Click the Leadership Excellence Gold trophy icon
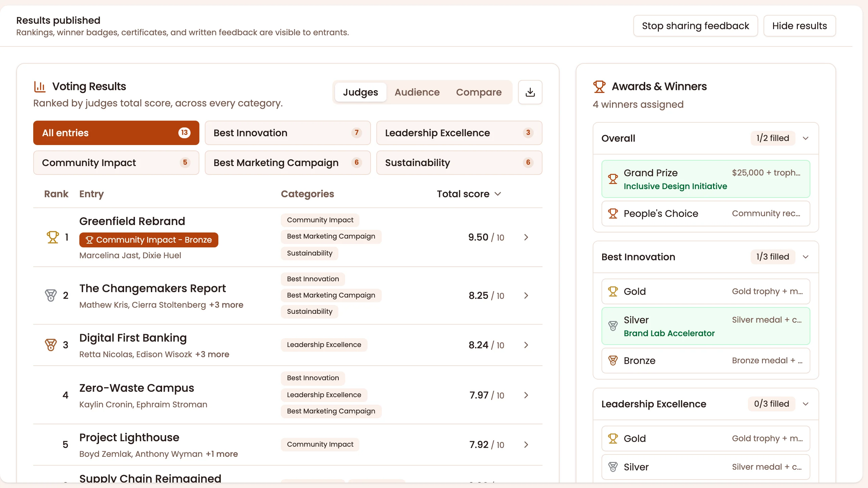868x488 pixels. 613,439
